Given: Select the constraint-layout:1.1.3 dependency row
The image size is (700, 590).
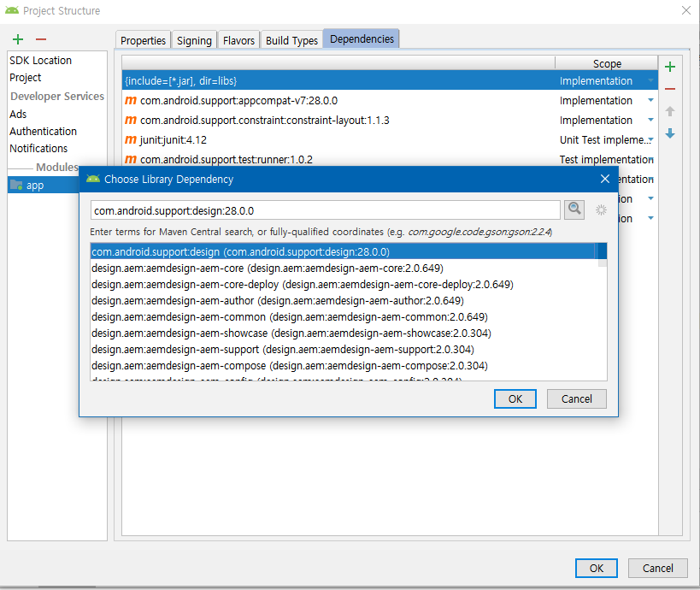Looking at the screenshot, I should click(390, 121).
